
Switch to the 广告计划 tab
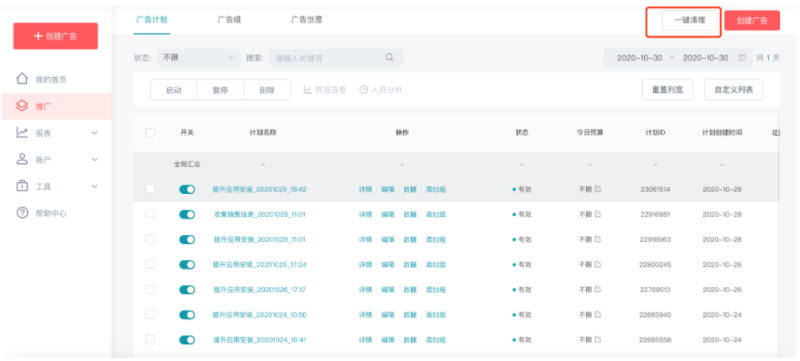click(152, 20)
